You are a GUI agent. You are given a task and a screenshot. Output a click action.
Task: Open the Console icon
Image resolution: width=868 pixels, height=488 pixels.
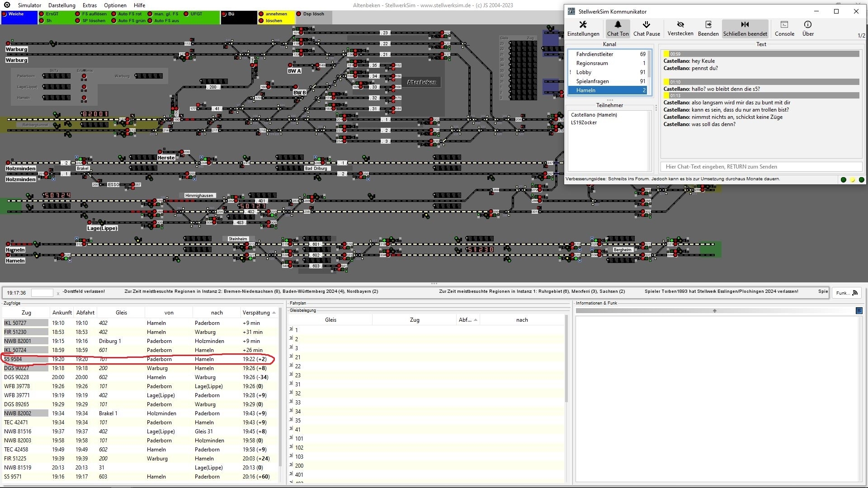pos(784,28)
